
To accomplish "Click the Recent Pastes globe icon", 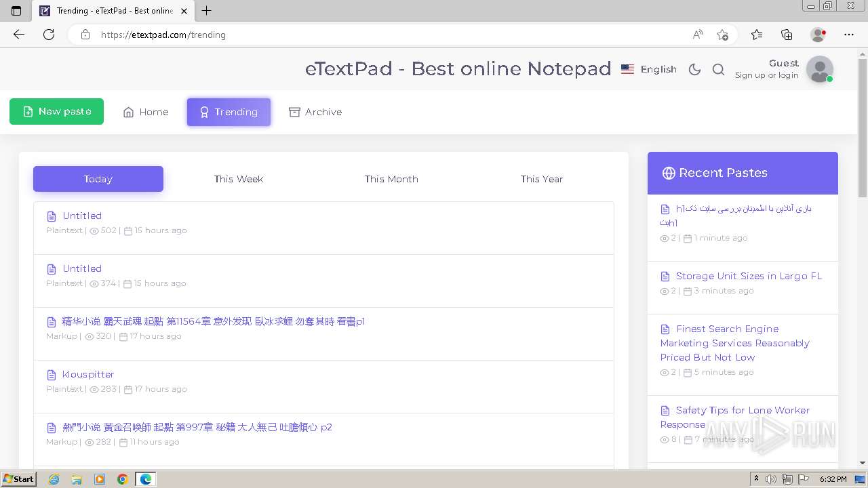I will click(669, 173).
